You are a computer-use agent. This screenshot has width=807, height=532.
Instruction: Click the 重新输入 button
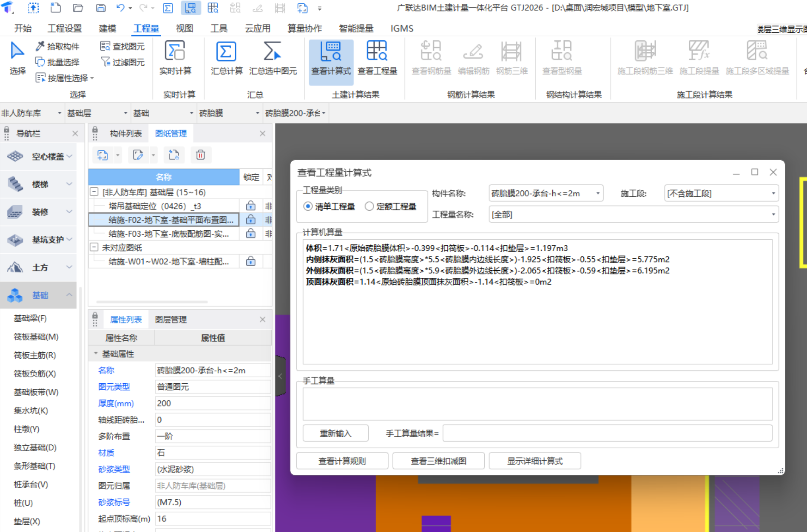tap(335, 433)
